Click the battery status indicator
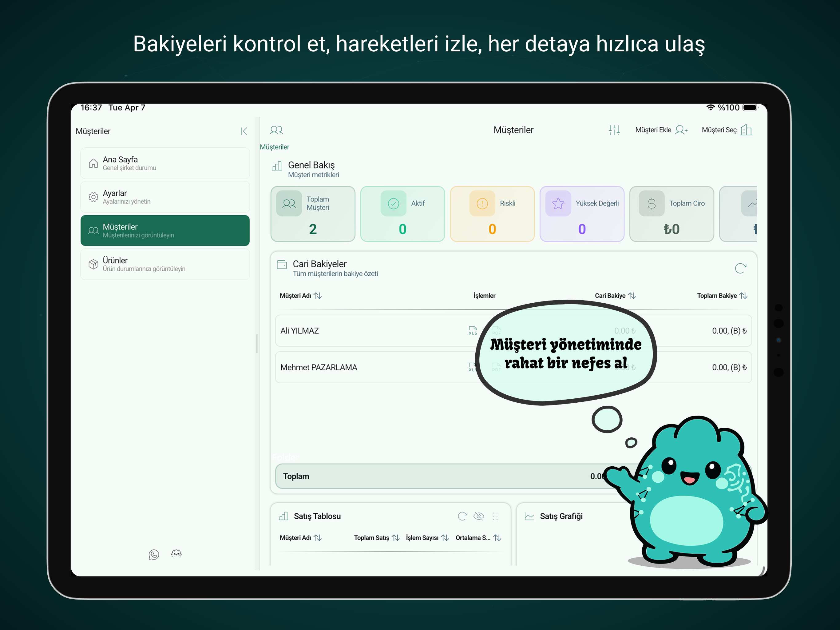This screenshot has height=630, width=840. click(x=750, y=108)
